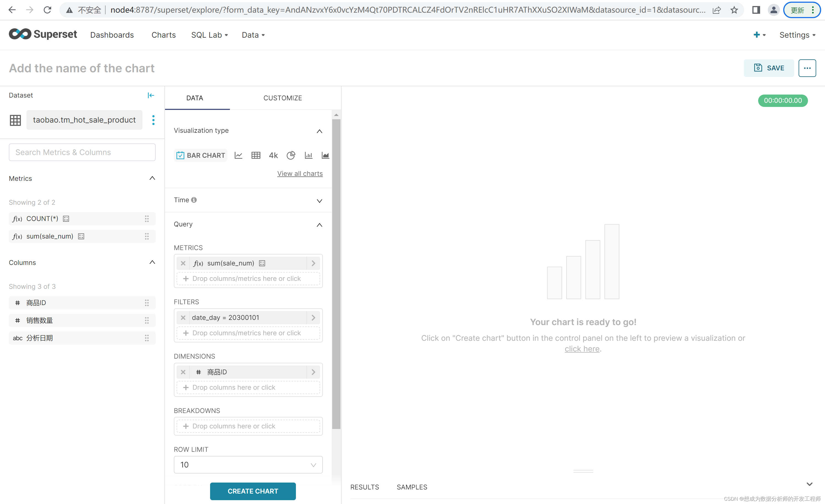Click CREATE CHART button to preview
Image resolution: width=825 pixels, height=504 pixels.
click(x=253, y=491)
